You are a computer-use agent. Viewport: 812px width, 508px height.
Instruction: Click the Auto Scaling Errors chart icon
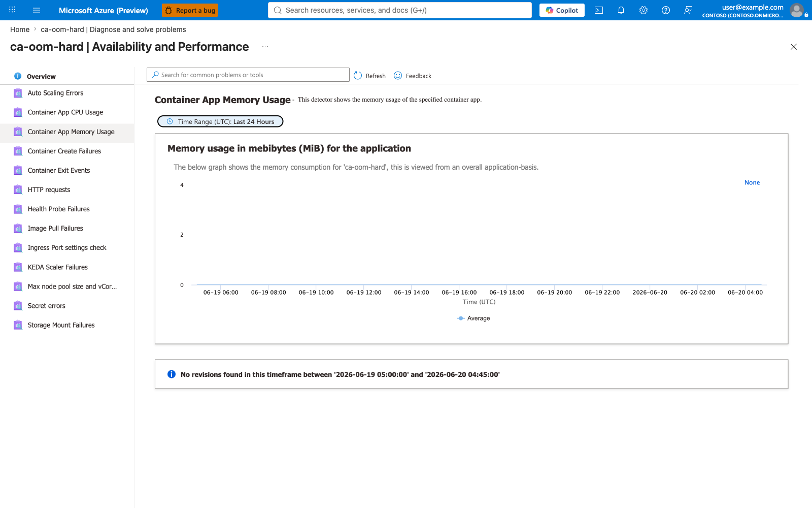coord(18,93)
